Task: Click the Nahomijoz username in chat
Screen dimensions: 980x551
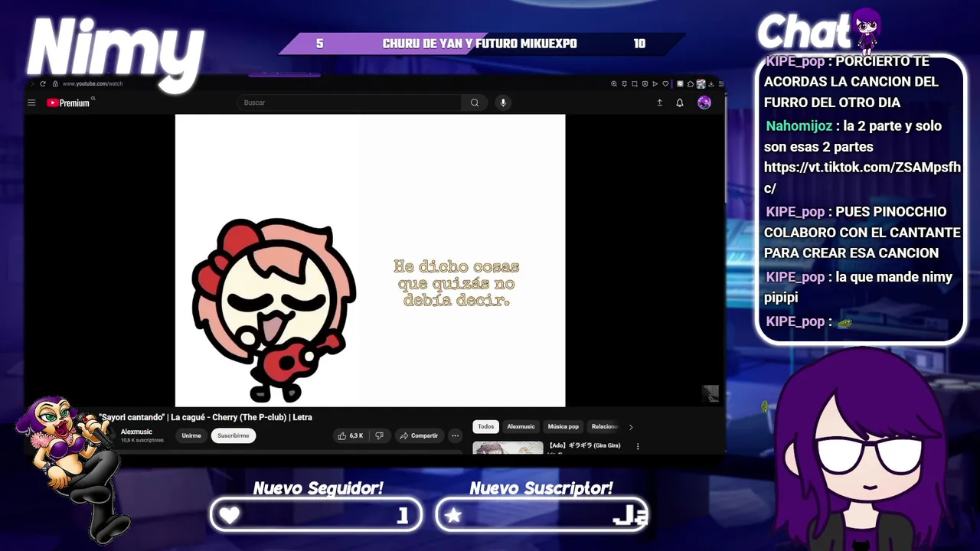Action: 799,126
